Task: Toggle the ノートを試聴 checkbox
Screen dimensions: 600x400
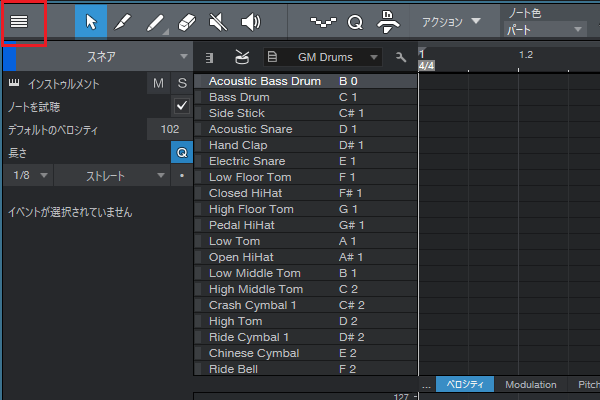Action: (181, 105)
